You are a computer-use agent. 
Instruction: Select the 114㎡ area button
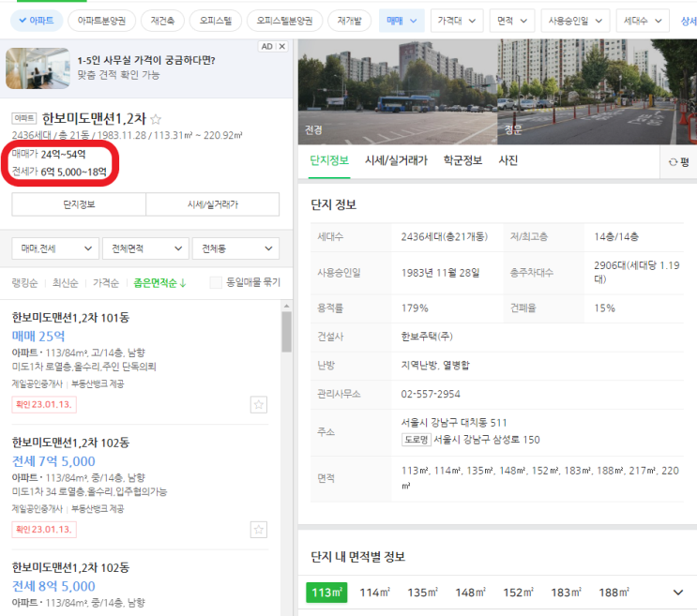pyautogui.click(x=374, y=593)
